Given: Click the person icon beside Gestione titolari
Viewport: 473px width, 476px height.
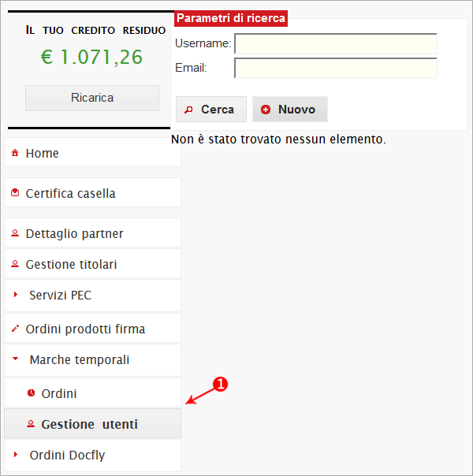Looking at the screenshot, I should 15,264.
